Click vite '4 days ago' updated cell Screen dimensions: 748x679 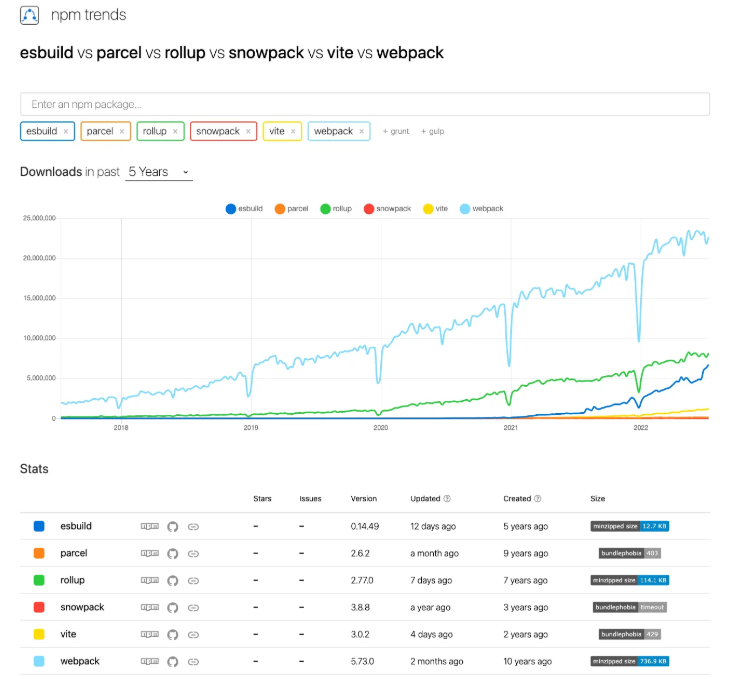tap(431, 634)
